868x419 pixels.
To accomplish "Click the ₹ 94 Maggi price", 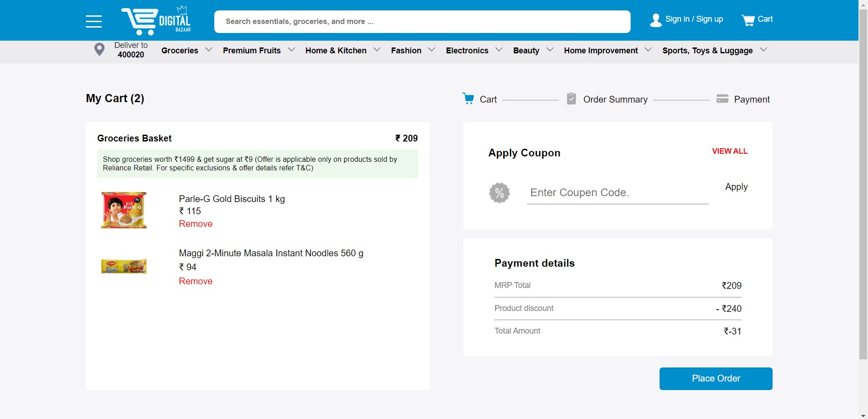I will [188, 267].
